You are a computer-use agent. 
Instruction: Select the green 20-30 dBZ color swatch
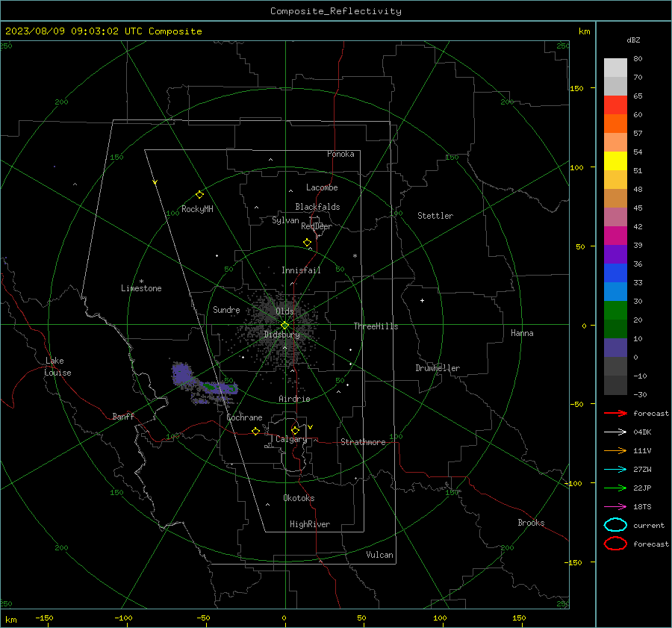615,310
